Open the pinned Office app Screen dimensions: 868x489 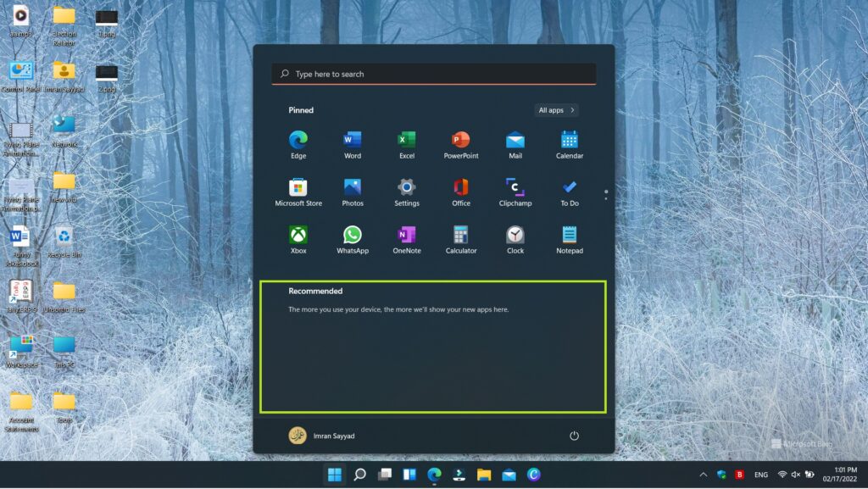click(460, 192)
